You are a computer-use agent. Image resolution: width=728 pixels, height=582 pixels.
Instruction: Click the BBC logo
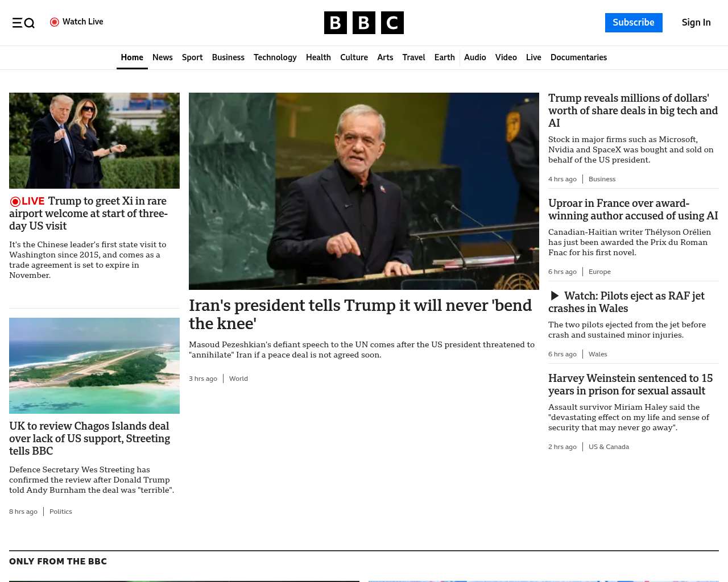tap(364, 23)
